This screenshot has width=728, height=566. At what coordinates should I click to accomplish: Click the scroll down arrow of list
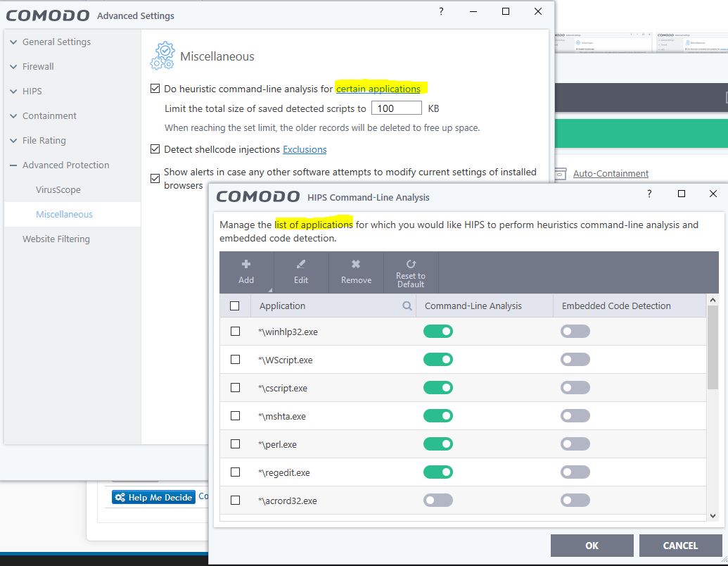pyautogui.click(x=713, y=516)
